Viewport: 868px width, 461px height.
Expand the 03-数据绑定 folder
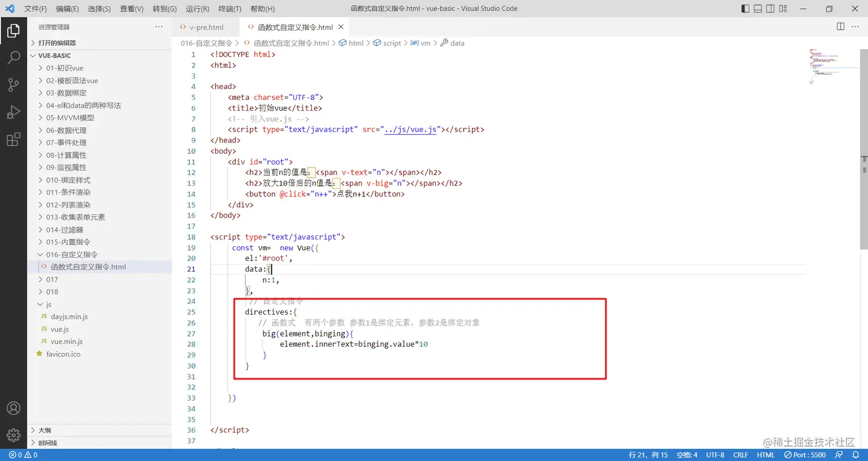pyautogui.click(x=99, y=93)
